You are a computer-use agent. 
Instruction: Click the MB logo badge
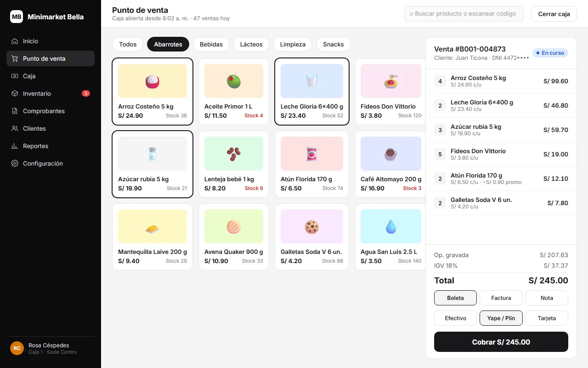pyautogui.click(x=17, y=17)
